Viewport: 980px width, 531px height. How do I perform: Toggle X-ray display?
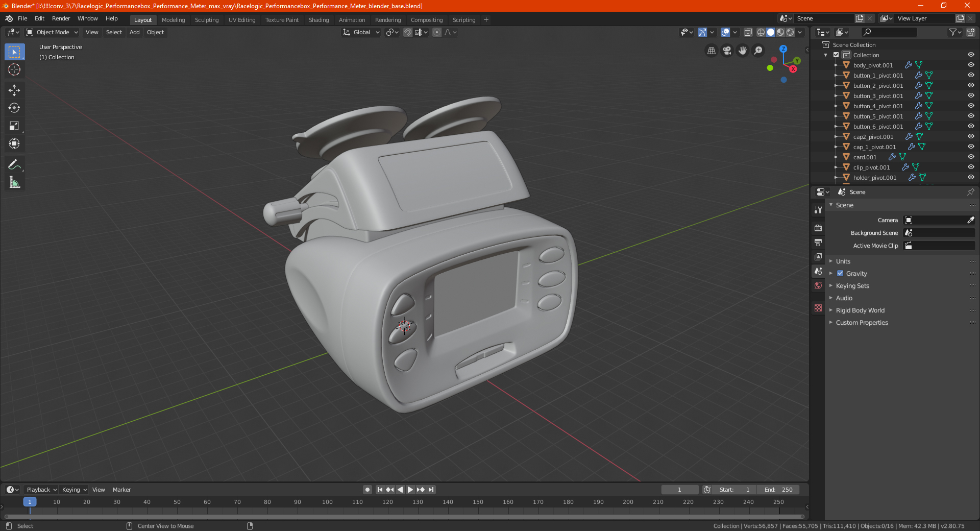click(x=748, y=32)
